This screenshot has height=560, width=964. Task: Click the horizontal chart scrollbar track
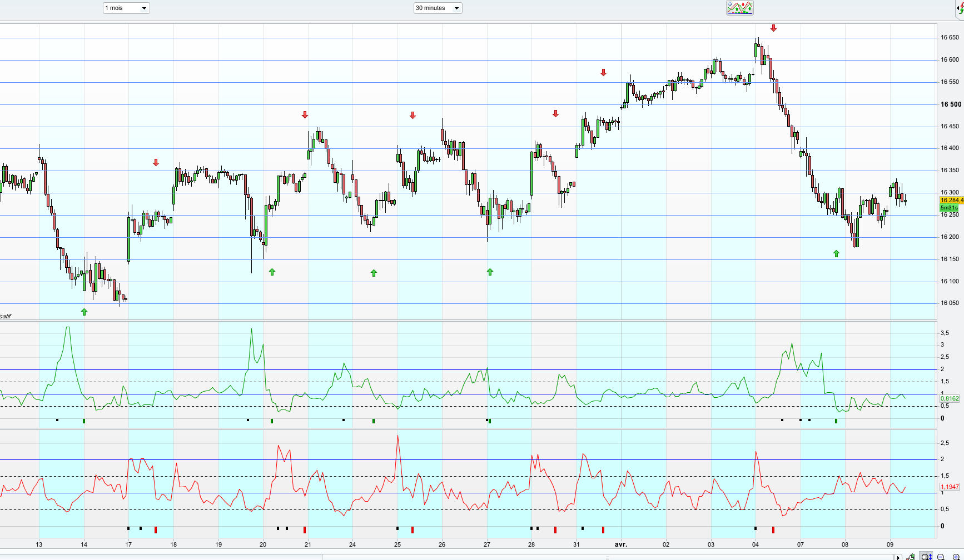[x=608, y=557]
